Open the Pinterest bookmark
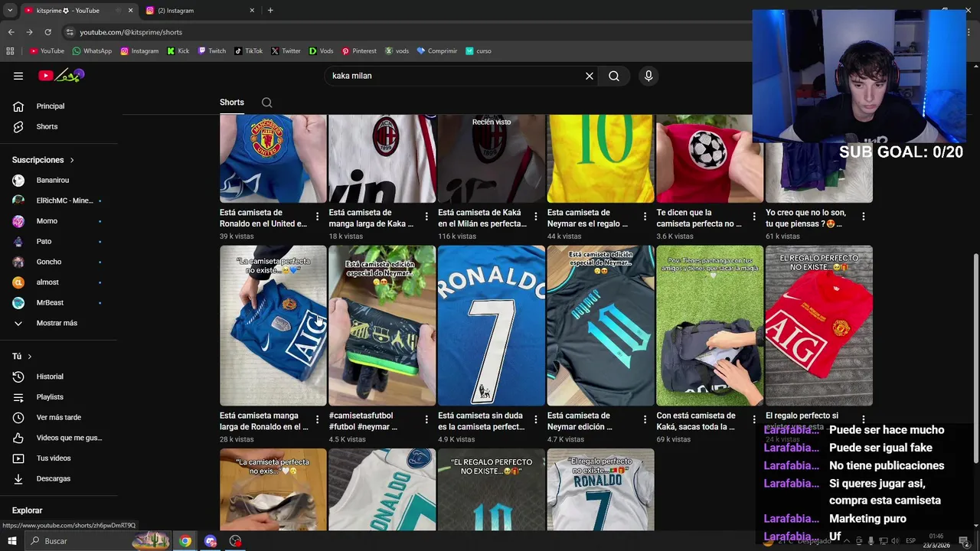The width and height of the screenshot is (980, 551). coord(359,51)
